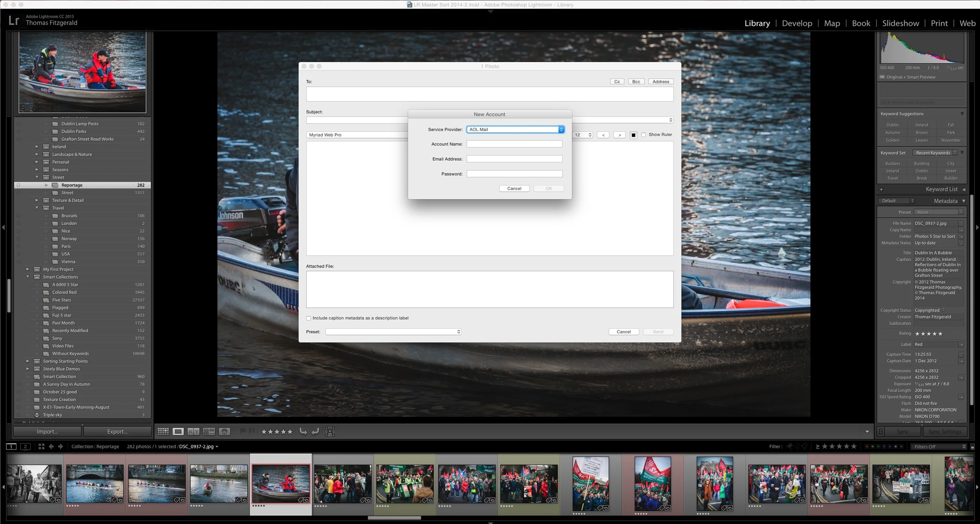The height and width of the screenshot is (524, 980).
Task: Open Compare view from the toolbar
Action: (x=193, y=431)
